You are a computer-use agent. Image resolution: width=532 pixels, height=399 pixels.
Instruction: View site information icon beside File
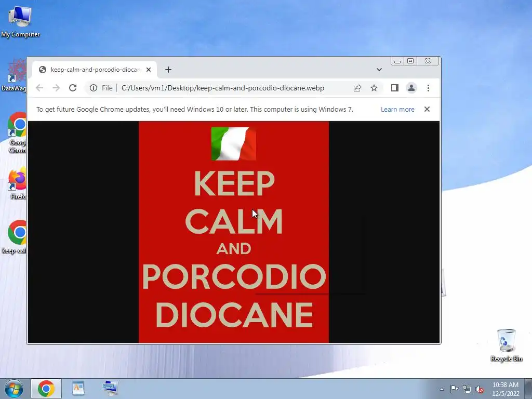94,88
